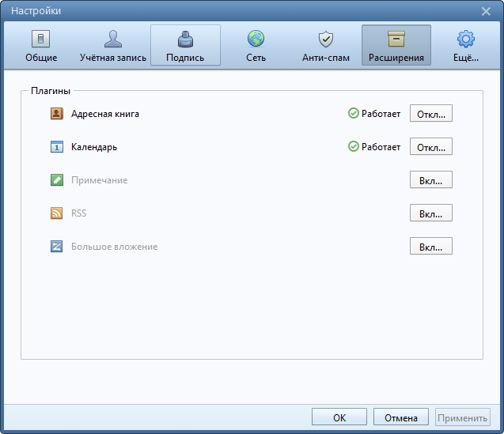504x434 pixels.
Task: Click the Адресная книга plugin icon
Action: tap(57, 114)
